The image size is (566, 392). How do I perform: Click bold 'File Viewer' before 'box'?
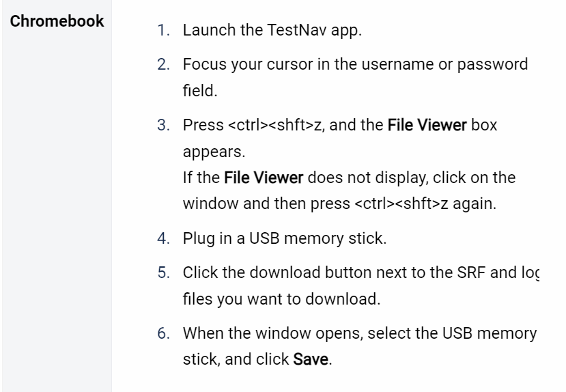point(427,125)
